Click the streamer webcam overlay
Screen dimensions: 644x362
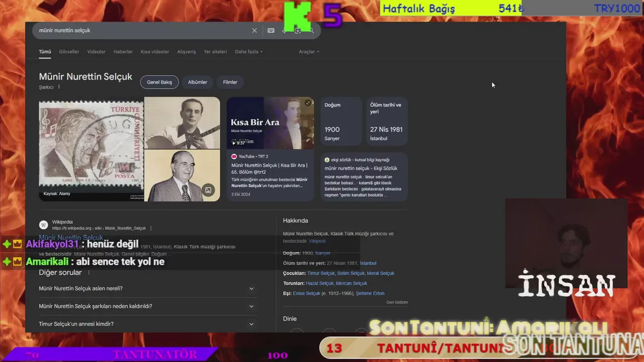coord(566,244)
